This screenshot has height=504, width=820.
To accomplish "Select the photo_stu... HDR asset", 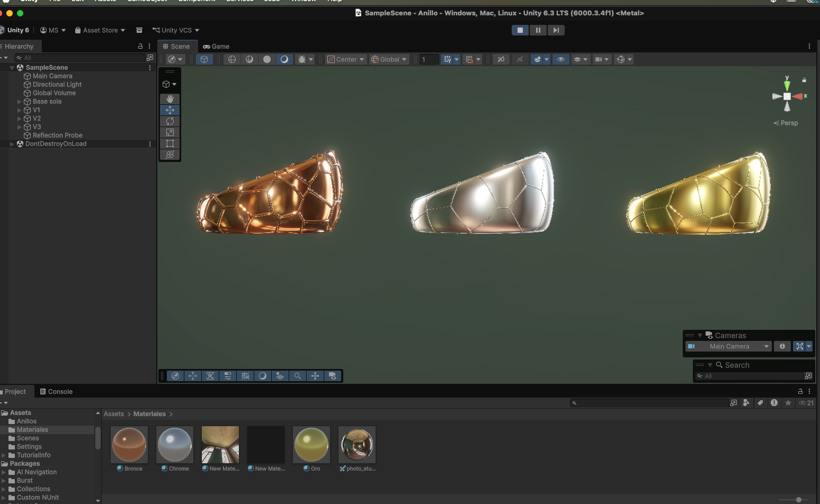I will (x=357, y=445).
